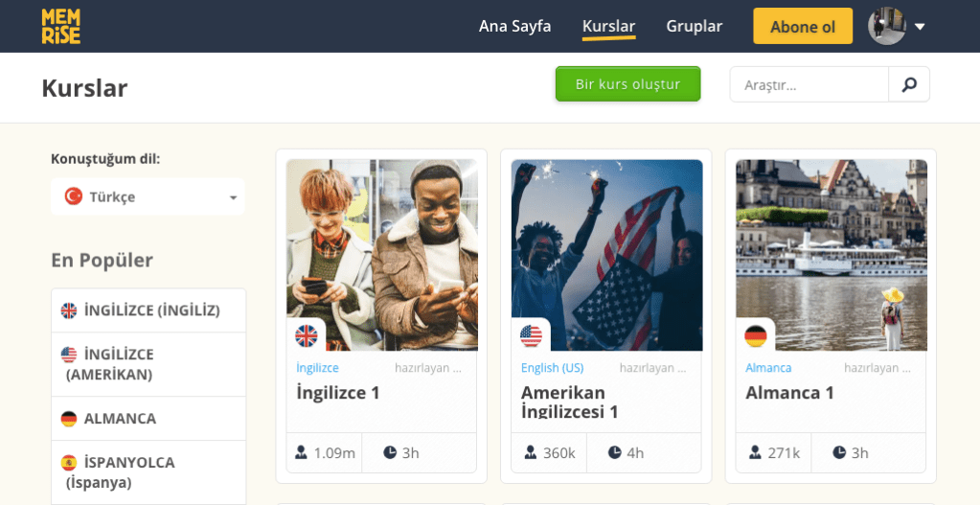Click the UK flag on İngilizce 1 card
The image size is (980, 505).
(x=307, y=336)
